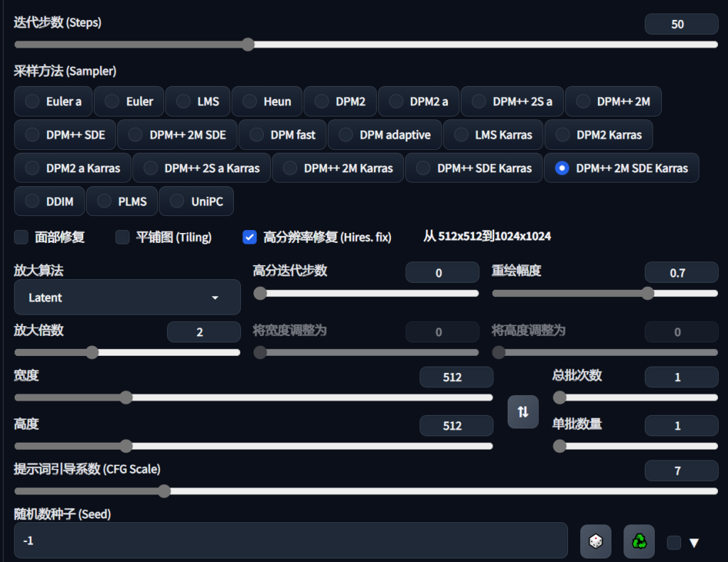Screen dimensions: 728x562
Task: Click the CFG Scale slider handle
Action: click(x=164, y=491)
